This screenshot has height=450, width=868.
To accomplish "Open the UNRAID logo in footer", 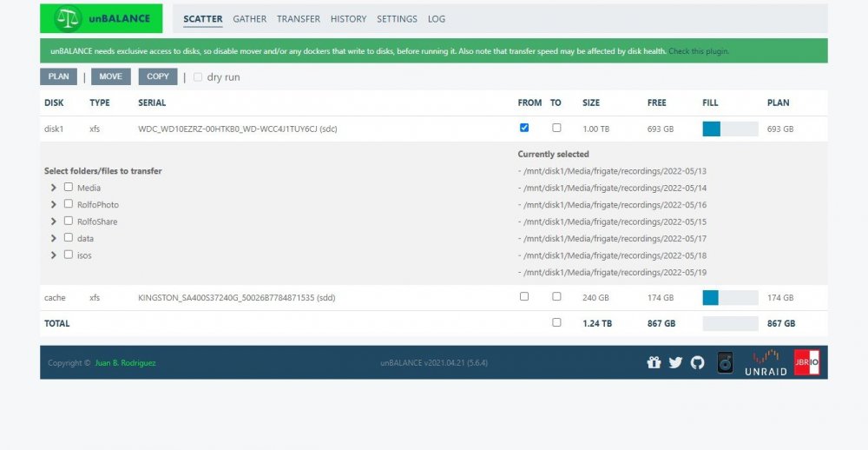I will pos(766,362).
